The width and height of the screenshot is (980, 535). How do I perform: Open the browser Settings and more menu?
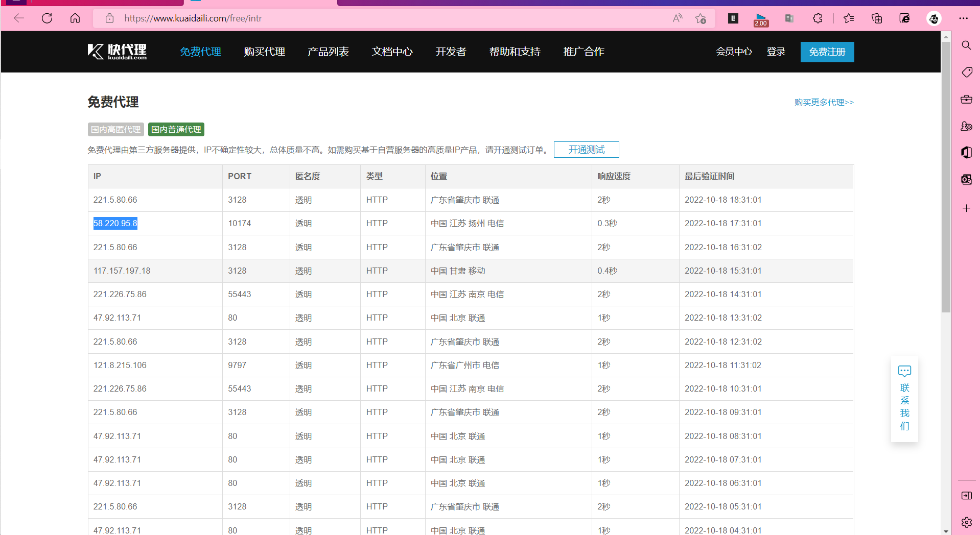(964, 18)
